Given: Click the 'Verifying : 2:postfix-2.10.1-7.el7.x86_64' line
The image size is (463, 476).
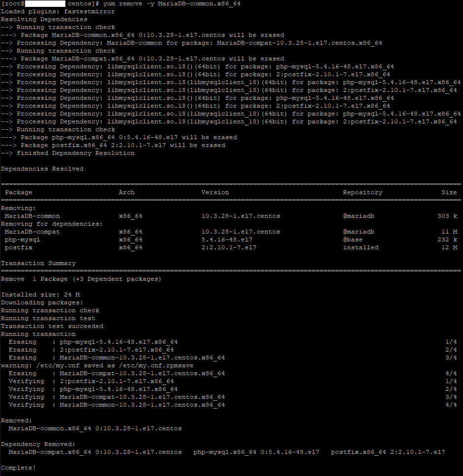Looking at the screenshot, I should point(91,382).
